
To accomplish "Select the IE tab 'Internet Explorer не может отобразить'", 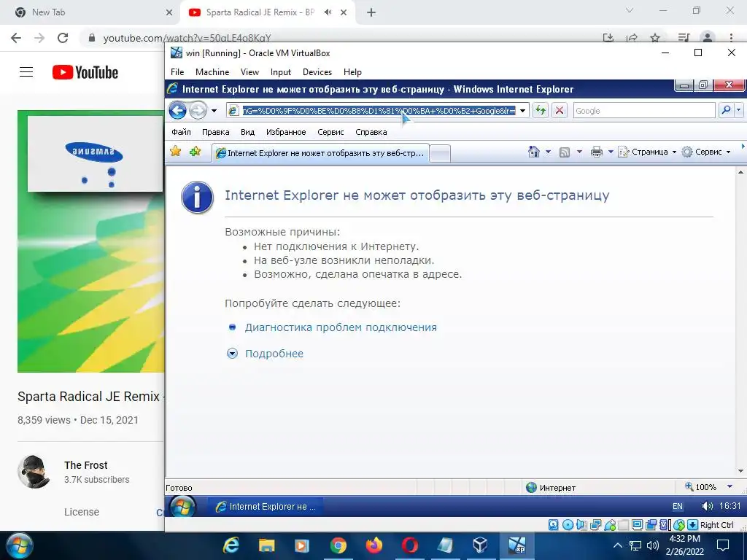I will tap(320, 153).
